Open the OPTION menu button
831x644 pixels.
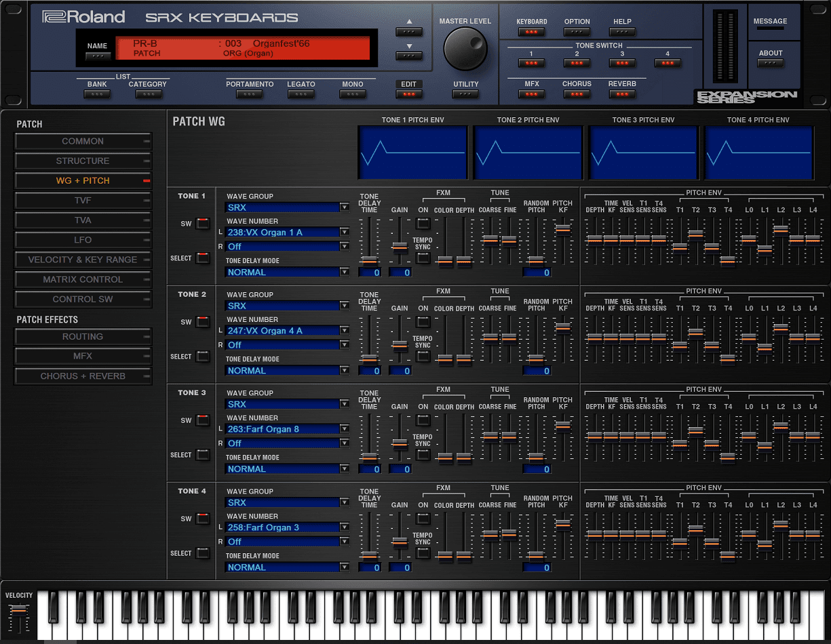[x=577, y=32]
